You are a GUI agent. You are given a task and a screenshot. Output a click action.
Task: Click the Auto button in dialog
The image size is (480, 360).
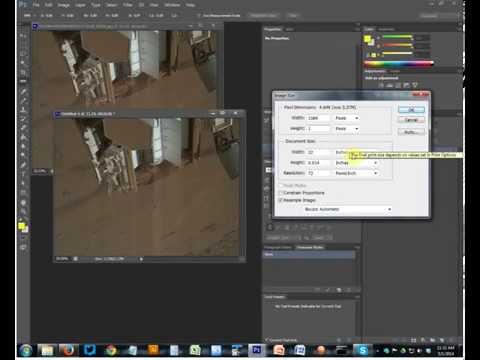pos(411,132)
